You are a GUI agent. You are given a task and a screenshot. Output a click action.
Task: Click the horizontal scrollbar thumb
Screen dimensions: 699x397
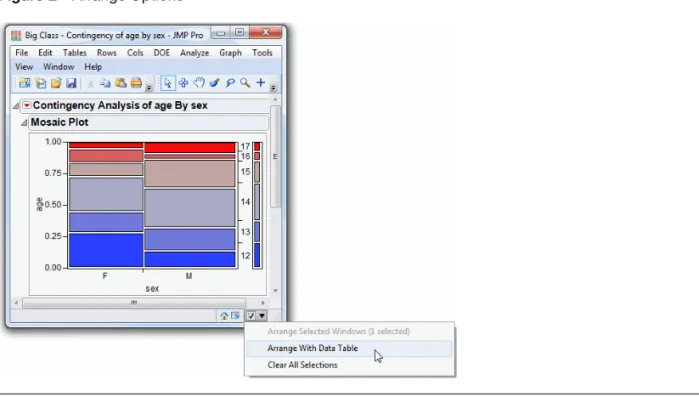pyautogui.click(x=134, y=303)
